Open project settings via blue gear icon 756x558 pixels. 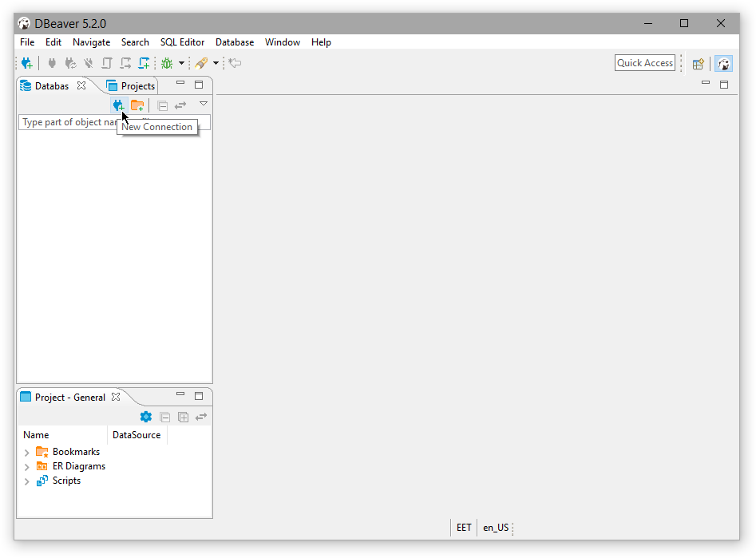tap(145, 417)
